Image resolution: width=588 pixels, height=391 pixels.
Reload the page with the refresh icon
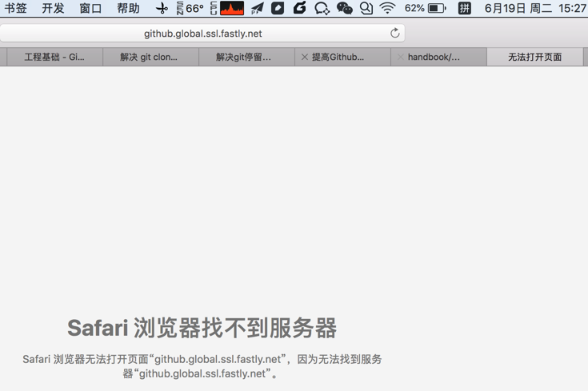click(x=395, y=33)
